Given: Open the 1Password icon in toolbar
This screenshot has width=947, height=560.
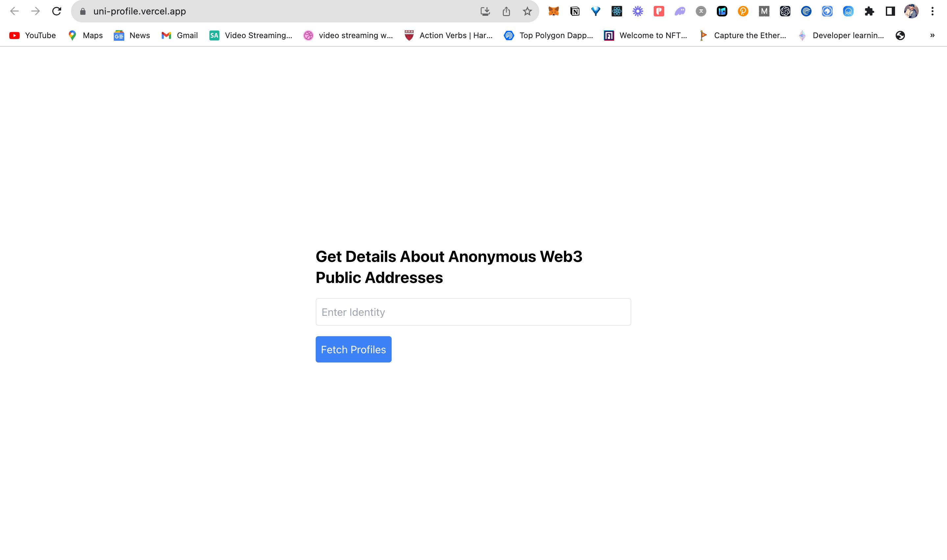Looking at the screenshot, I should [x=722, y=11].
